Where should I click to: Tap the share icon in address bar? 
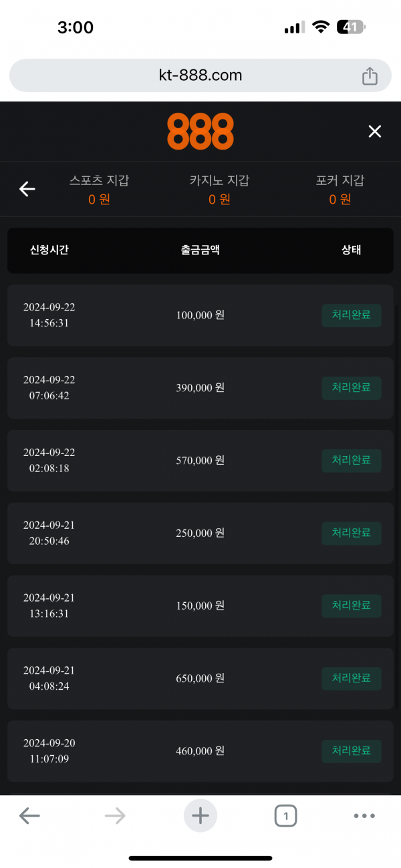(370, 76)
